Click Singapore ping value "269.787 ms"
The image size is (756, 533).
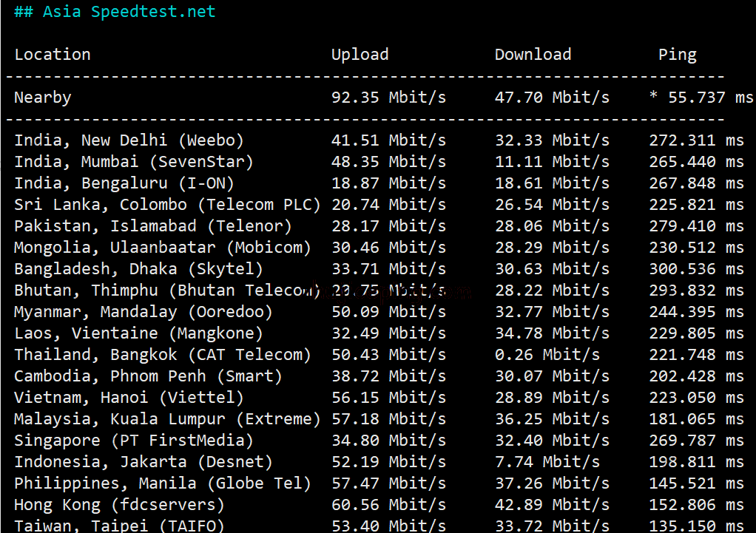click(x=696, y=441)
